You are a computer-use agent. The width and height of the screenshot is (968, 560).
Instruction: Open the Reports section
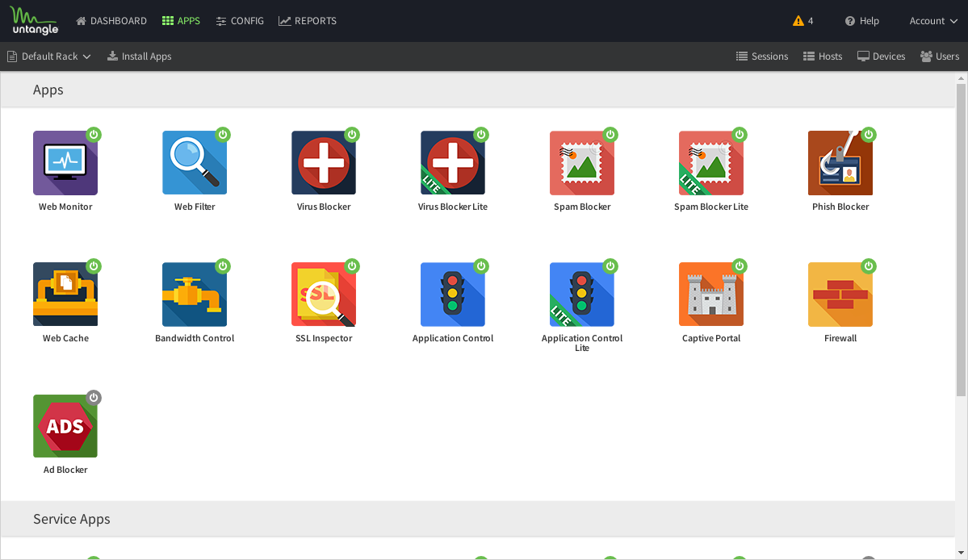click(x=308, y=21)
